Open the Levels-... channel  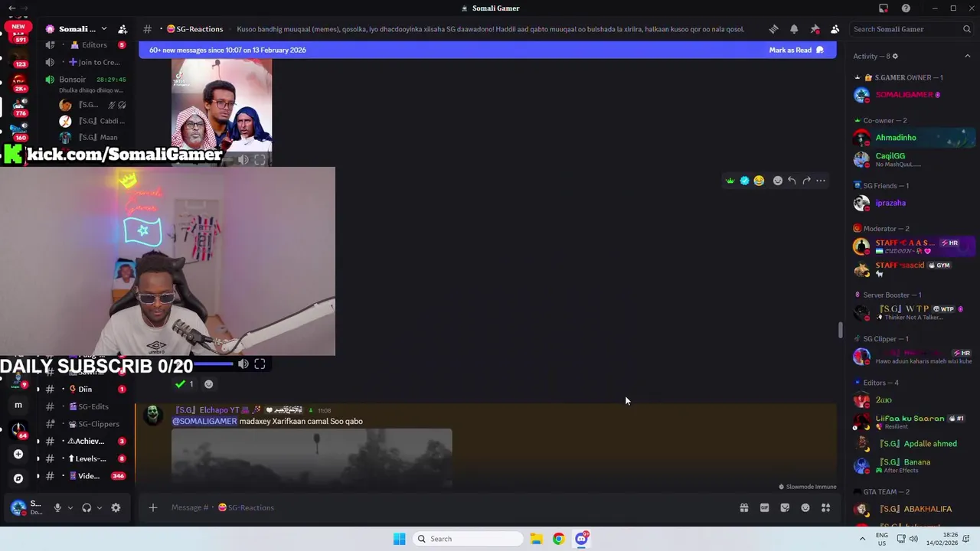[84, 458]
